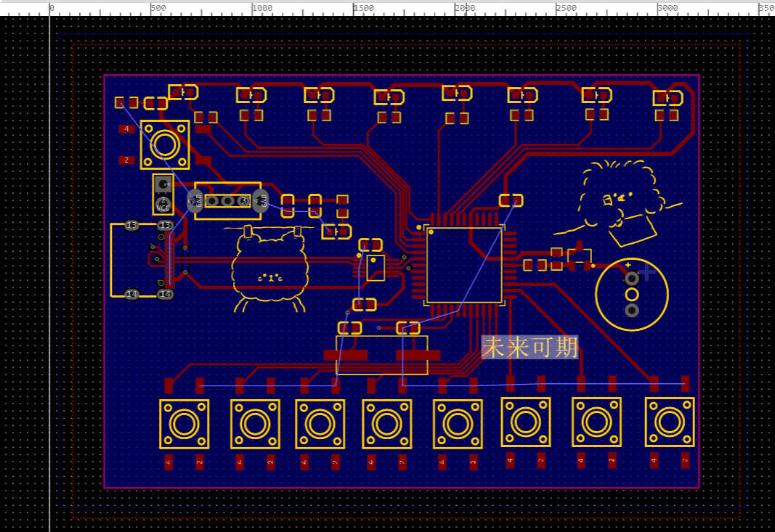Select the large square MCU chip body
The image size is (775, 532).
[464, 265]
